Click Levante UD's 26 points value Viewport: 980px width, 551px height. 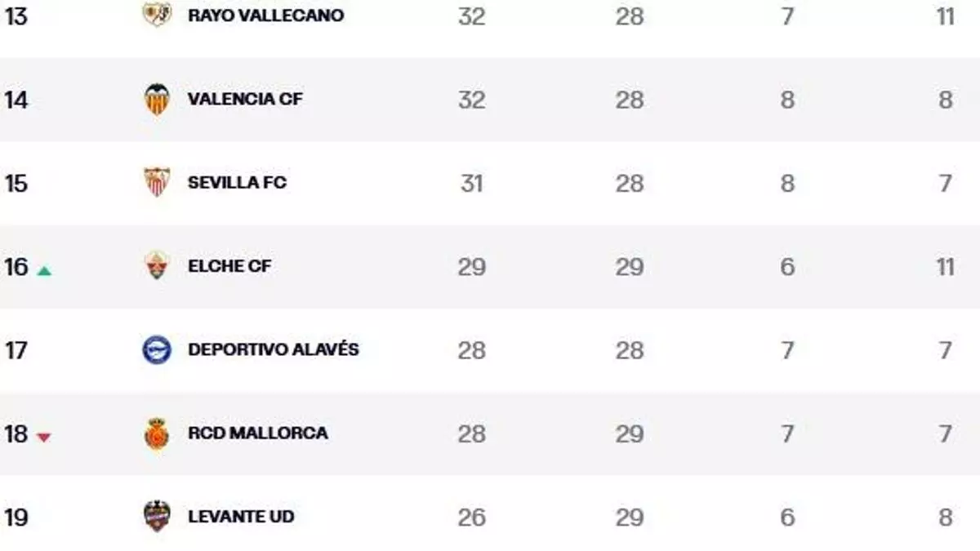[x=471, y=518]
